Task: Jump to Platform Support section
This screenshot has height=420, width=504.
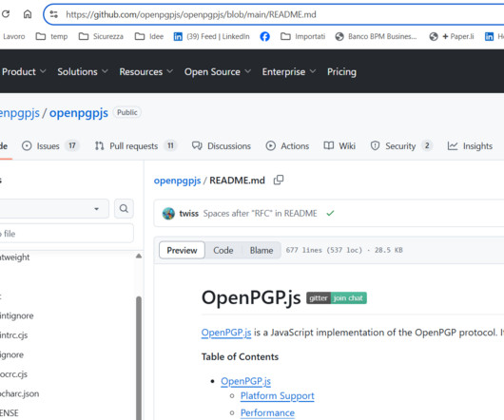Action: pyautogui.click(x=277, y=396)
